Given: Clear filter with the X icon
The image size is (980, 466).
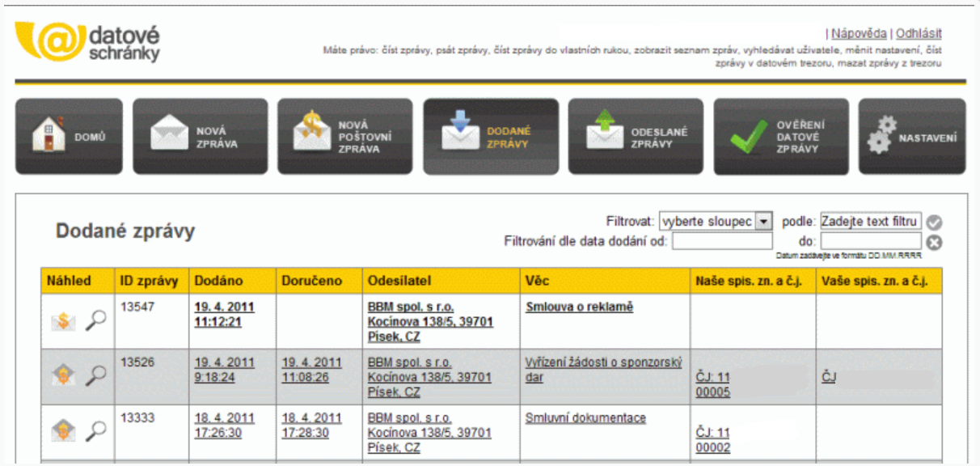Looking at the screenshot, I should (935, 242).
